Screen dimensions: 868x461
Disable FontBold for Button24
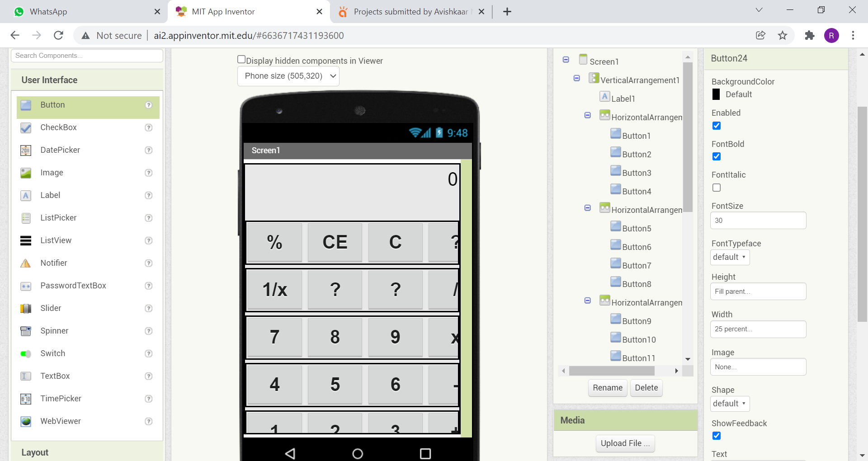click(x=716, y=156)
